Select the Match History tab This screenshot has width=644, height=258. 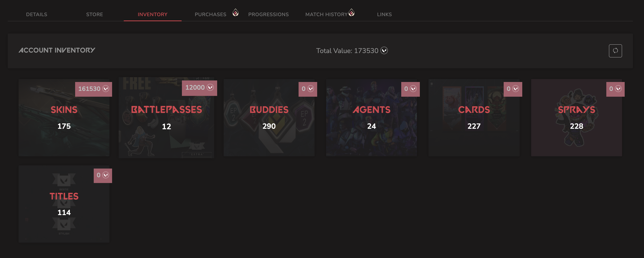tap(326, 14)
